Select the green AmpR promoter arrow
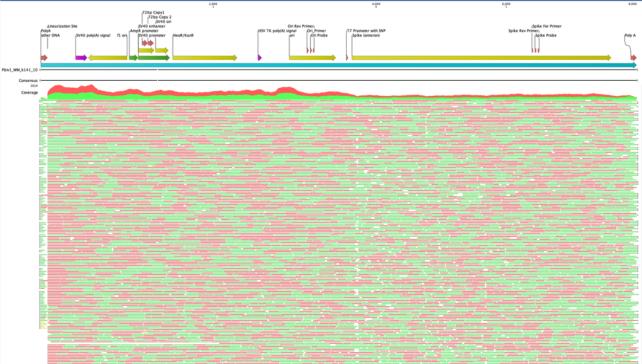 133,57
